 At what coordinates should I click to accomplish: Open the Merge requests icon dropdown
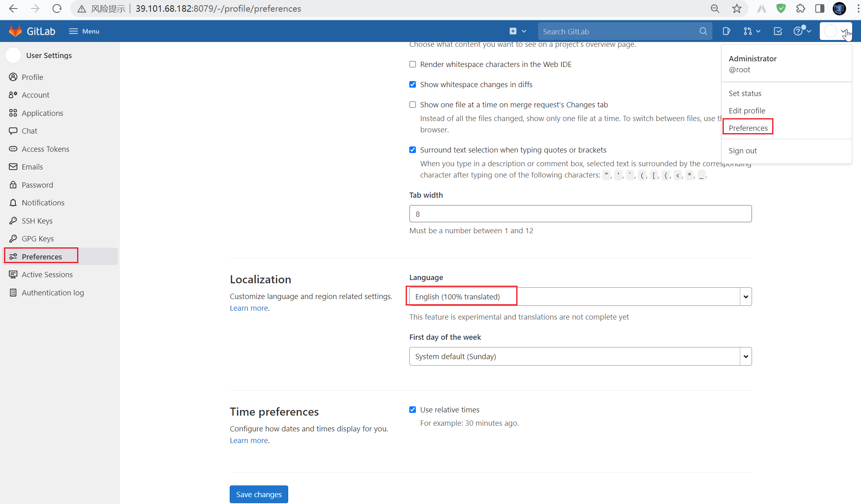click(x=752, y=31)
